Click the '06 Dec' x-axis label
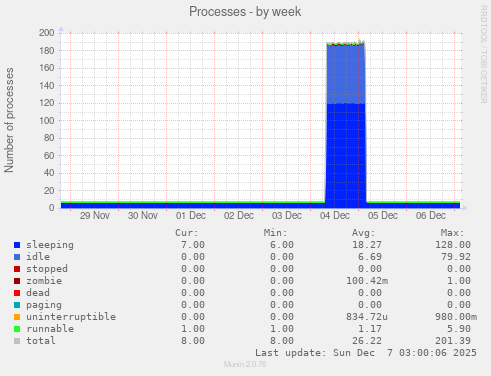This screenshot has width=491, height=376. pos(431,216)
